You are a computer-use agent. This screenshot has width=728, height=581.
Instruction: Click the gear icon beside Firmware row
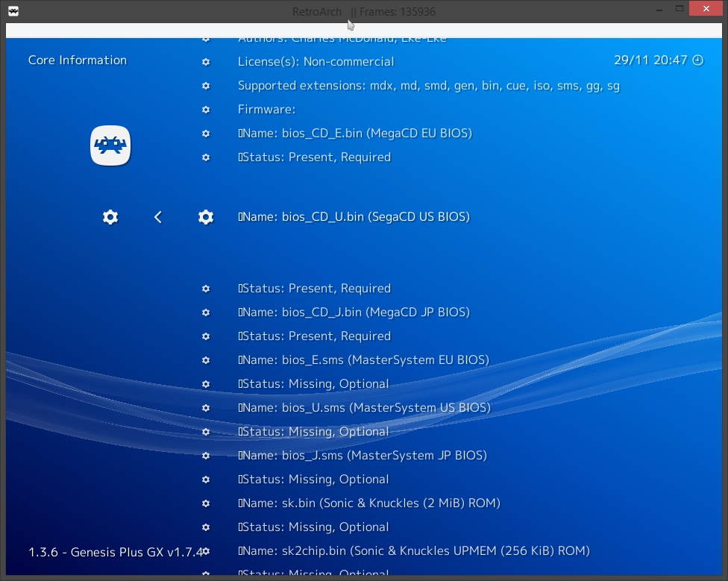pos(206,110)
